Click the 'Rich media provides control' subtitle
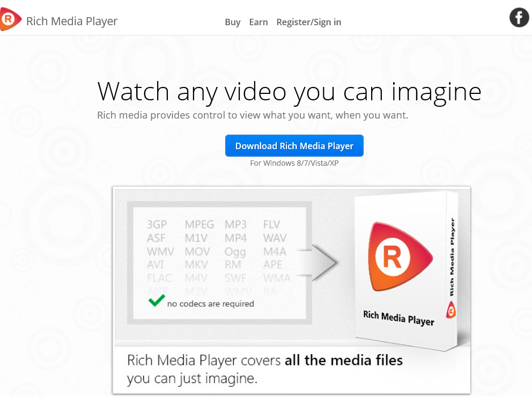 [x=253, y=115]
